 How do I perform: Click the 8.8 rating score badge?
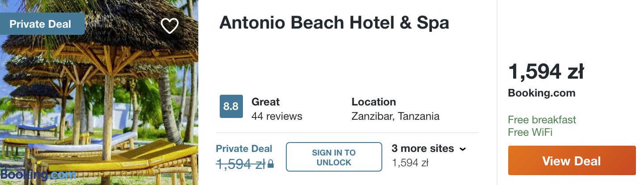coord(231,106)
